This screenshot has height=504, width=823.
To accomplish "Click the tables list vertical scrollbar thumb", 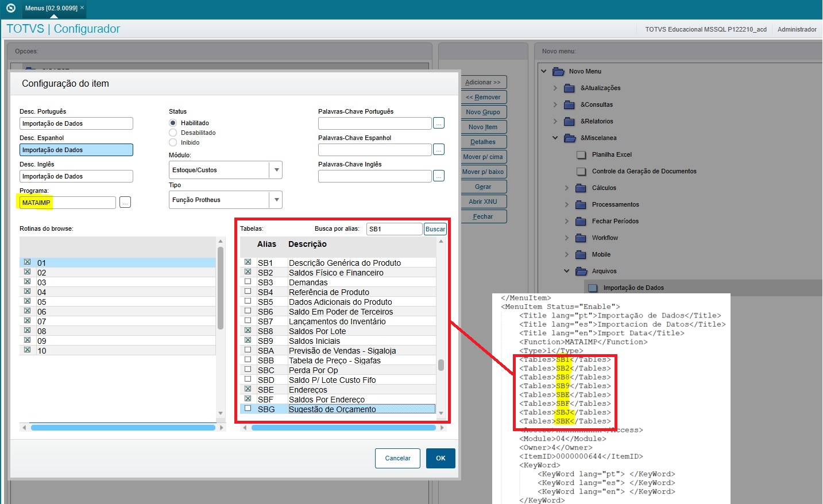I will tap(441, 365).
